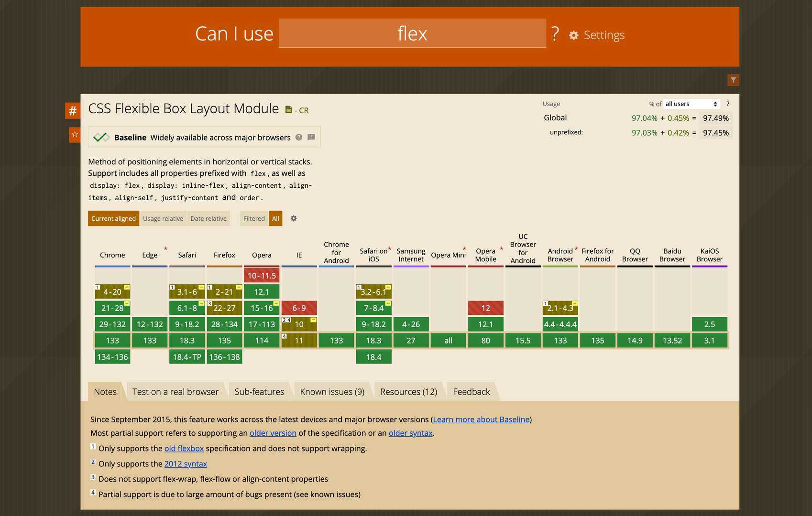This screenshot has height=516, width=812.
Task: Click the IE 11 version cell
Action: point(299,341)
